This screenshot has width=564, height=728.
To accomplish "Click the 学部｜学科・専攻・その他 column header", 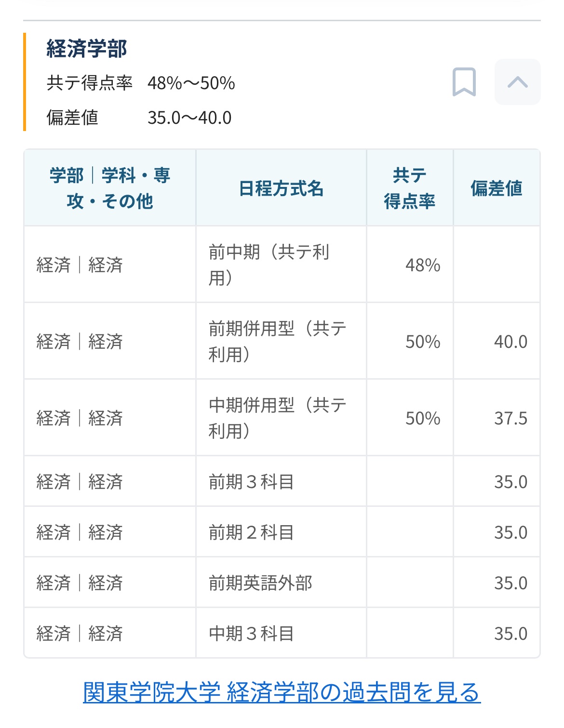I will point(110,188).
